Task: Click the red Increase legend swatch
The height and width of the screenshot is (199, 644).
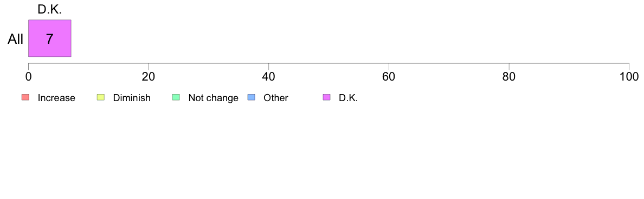Action: (x=25, y=97)
